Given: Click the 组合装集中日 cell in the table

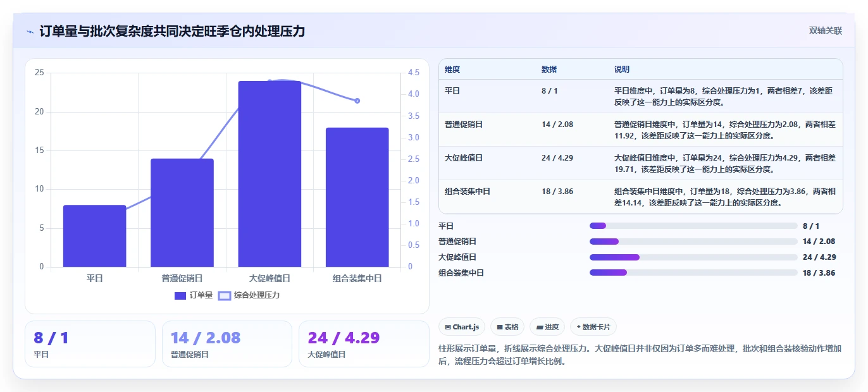Looking at the screenshot, I should [468, 192].
